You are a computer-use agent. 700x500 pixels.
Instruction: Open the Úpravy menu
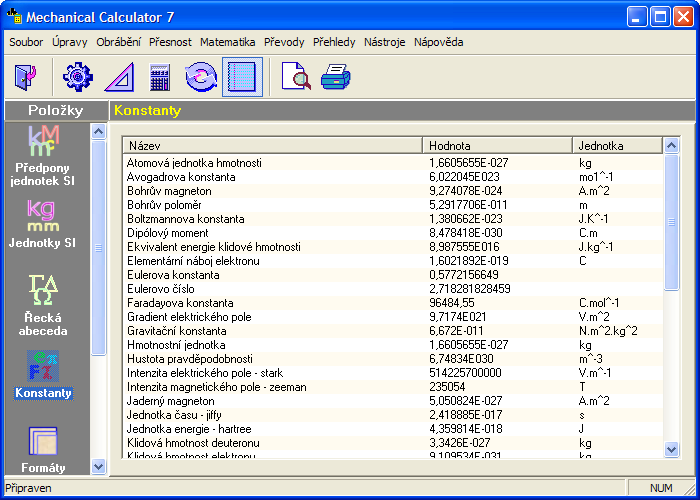(70, 42)
